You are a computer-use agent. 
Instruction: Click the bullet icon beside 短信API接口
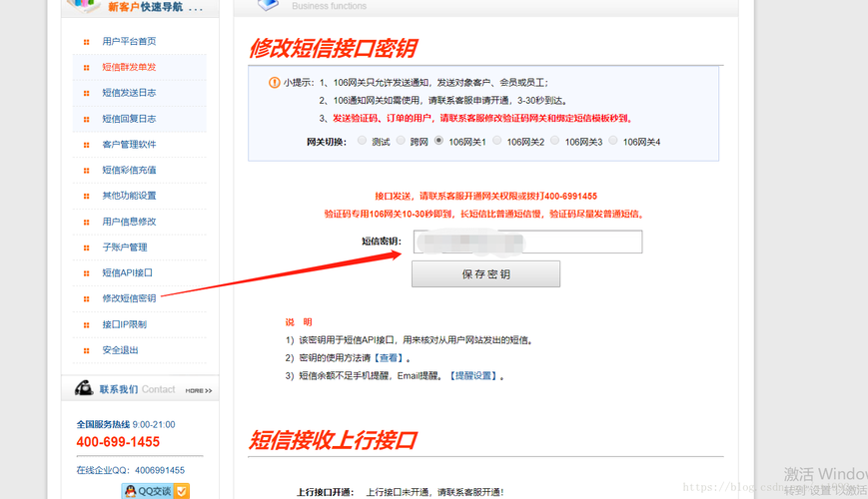[86, 273]
